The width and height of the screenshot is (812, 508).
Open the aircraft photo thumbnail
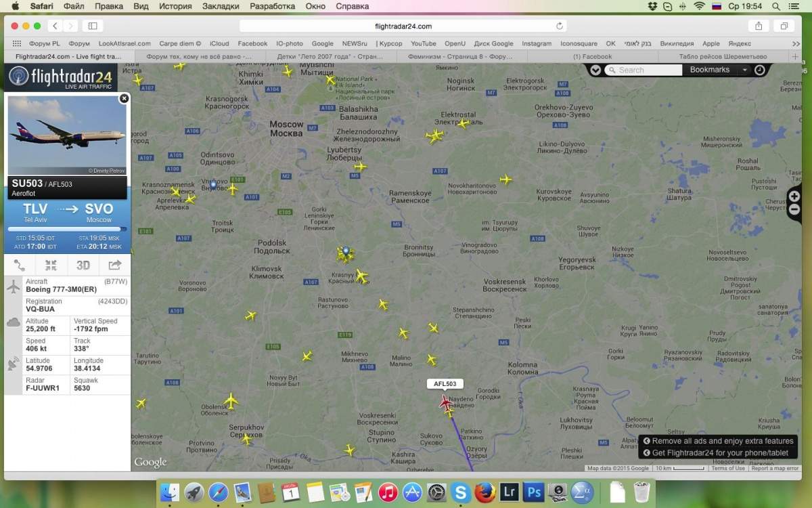pyautogui.click(x=67, y=135)
